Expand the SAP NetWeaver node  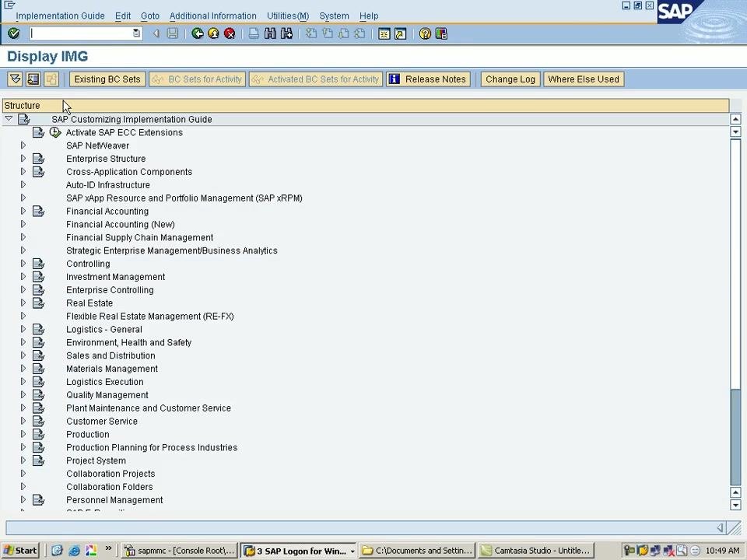pyautogui.click(x=23, y=145)
